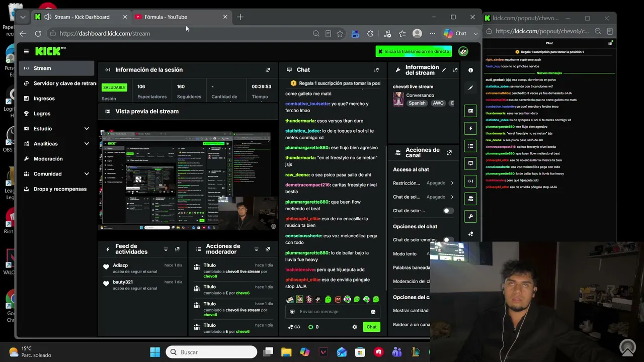This screenshot has width=644, height=362.
Task: Send the message with the green Chat button
Action: (x=371, y=327)
